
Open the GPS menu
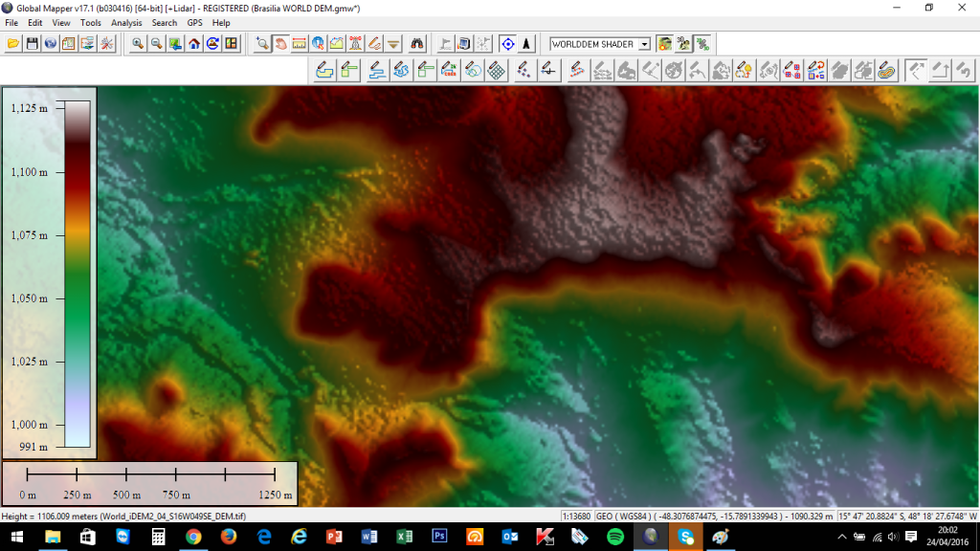(x=194, y=22)
